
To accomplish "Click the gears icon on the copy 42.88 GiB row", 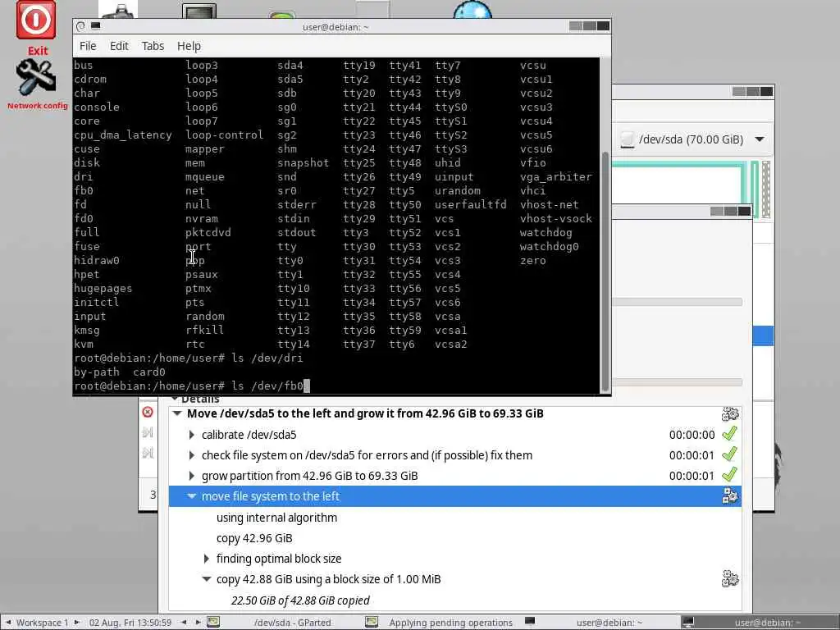I will point(730,578).
